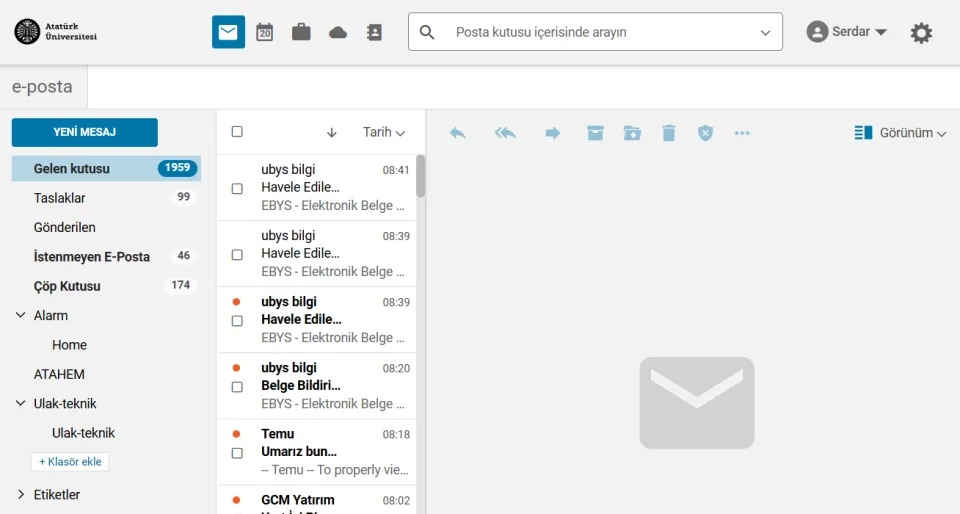Expand the Etiketler section

tap(20, 494)
